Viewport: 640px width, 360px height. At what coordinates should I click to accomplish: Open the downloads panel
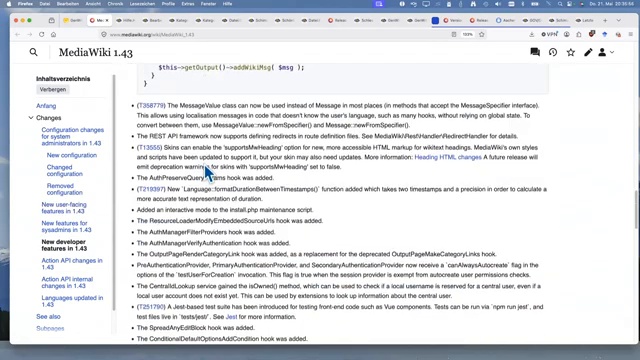(531, 35)
